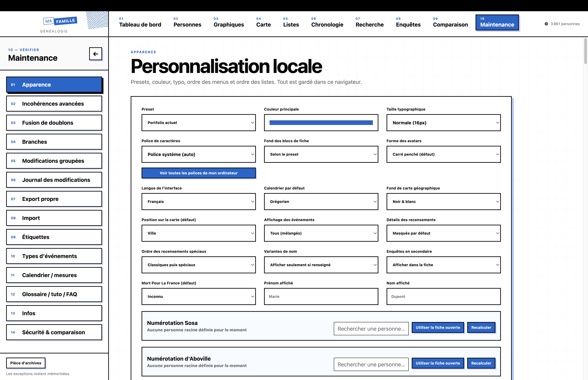Open Fusion de doublons in the sidebar

tap(54, 123)
